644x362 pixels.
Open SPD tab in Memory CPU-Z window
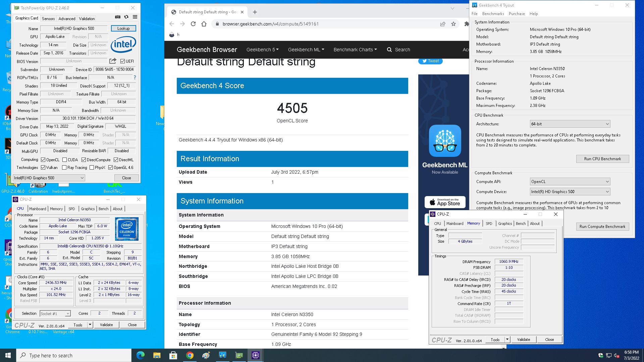click(489, 224)
